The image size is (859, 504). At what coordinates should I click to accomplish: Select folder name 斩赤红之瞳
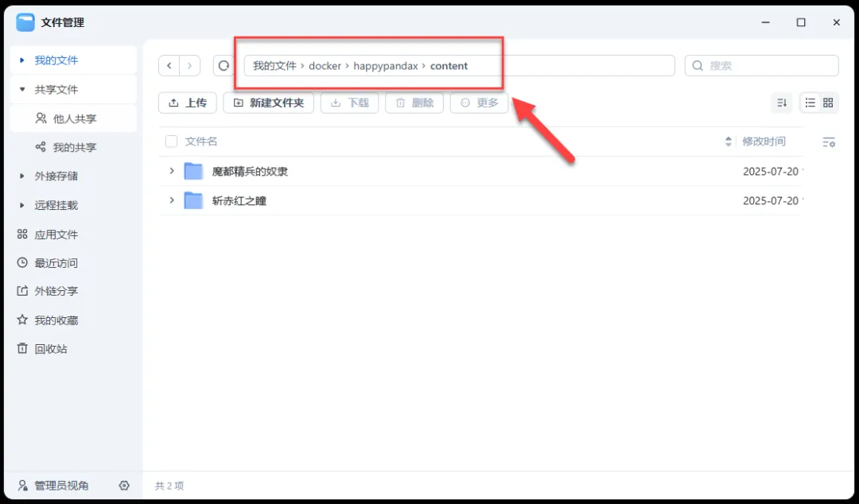239,200
